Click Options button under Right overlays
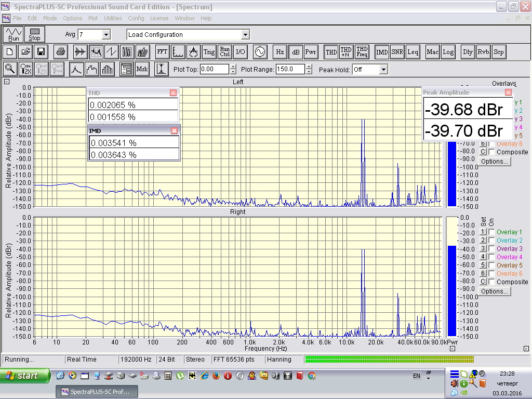The image size is (532, 399). tap(494, 291)
